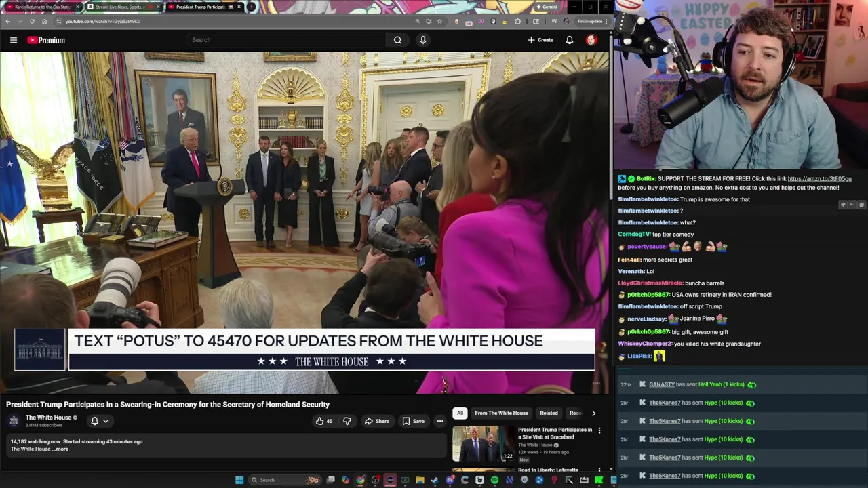Open options for Road to Liberty suggestion
The height and width of the screenshot is (488, 868).
click(599, 470)
